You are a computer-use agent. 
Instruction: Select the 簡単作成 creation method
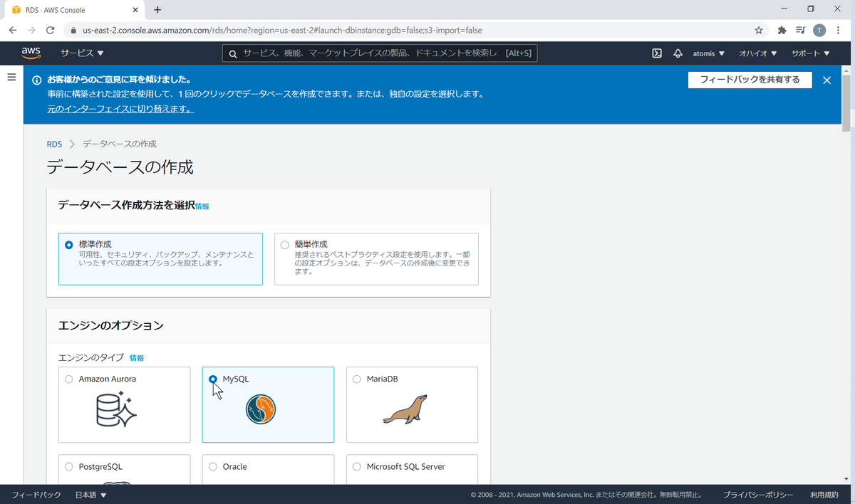tap(285, 243)
